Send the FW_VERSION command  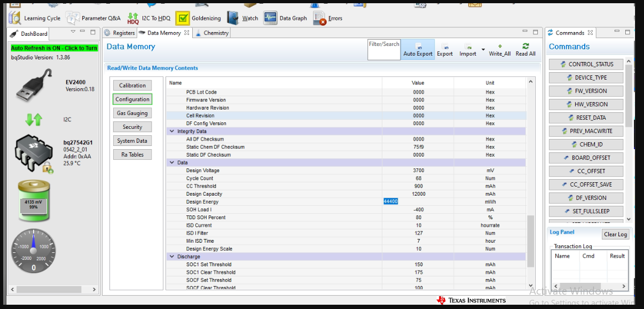[586, 91]
